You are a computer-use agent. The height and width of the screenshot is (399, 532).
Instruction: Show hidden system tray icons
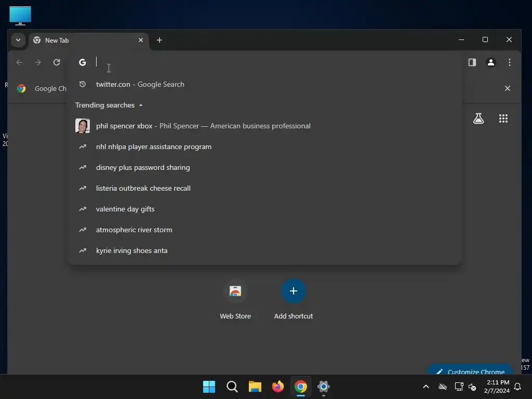pyautogui.click(x=426, y=387)
